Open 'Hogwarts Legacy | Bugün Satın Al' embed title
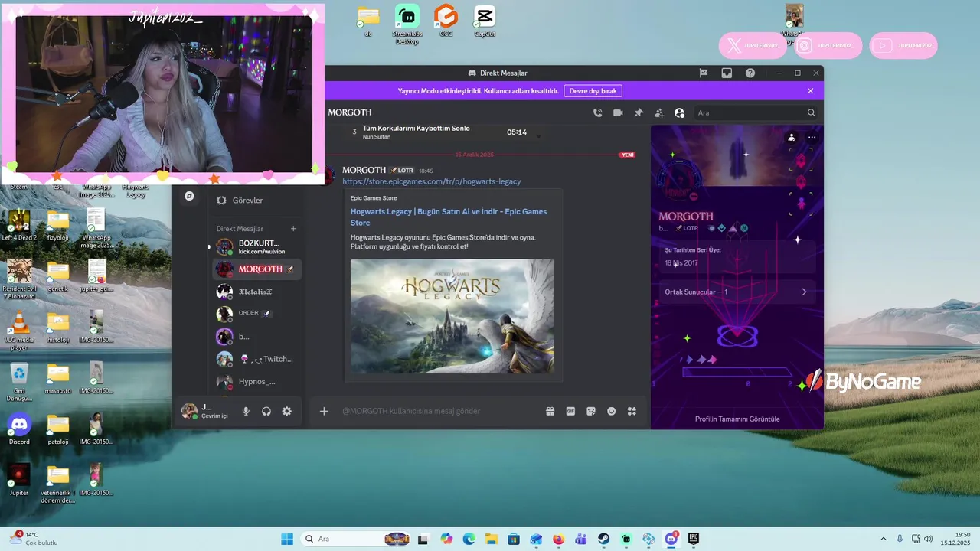This screenshot has height=551, width=980. (449, 217)
